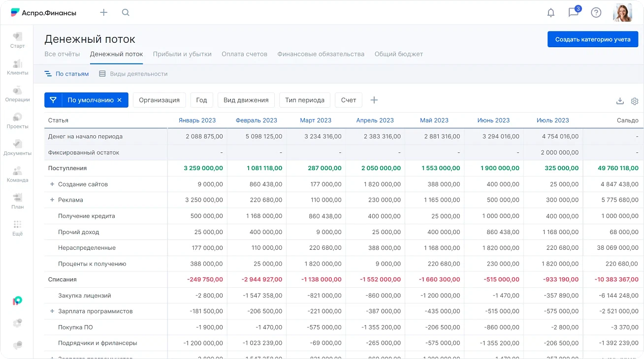Click the search magnifier icon
644x359 pixels.
coord(126,13)
